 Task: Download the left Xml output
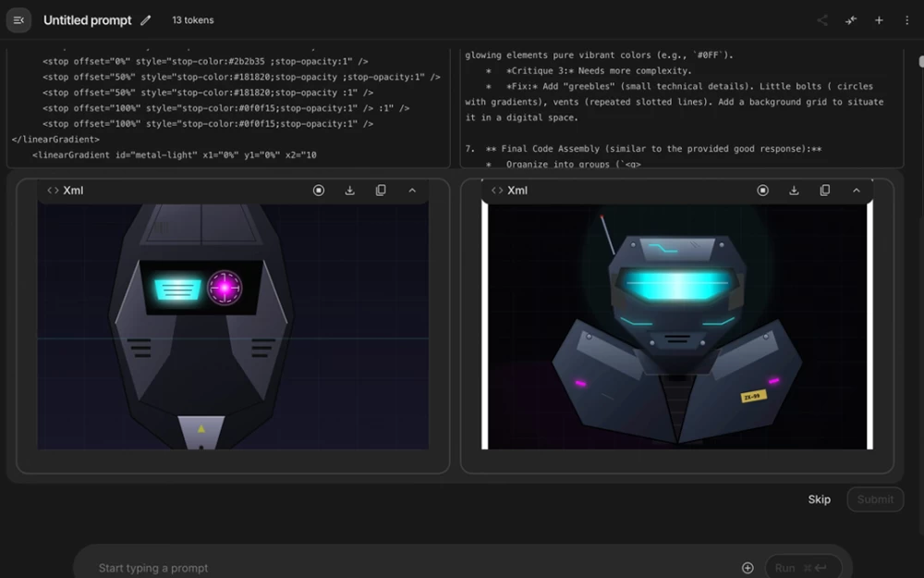pyautogui.click(x=349, y=191)
